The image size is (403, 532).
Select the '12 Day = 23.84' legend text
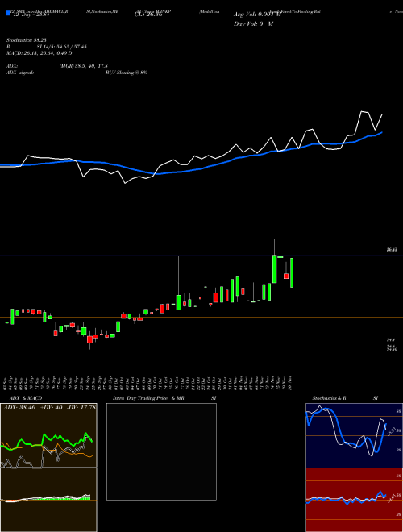30,15
